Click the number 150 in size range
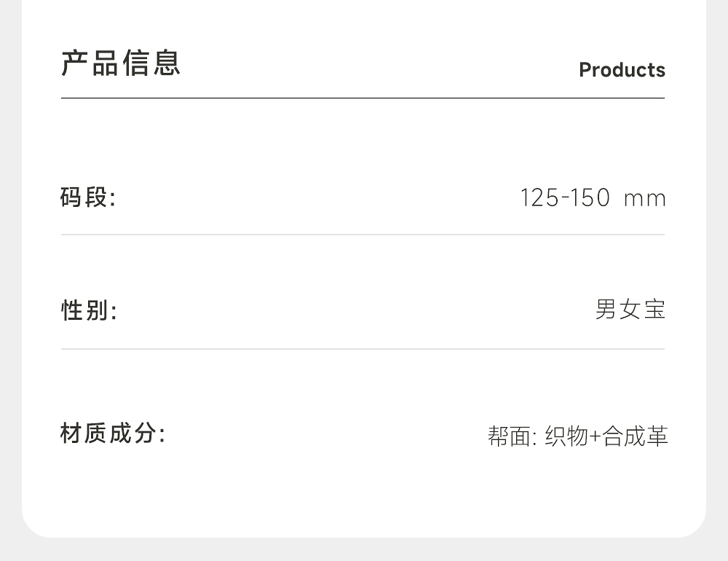The width and height of the screenshot is (728, 561). tap(590, 198)
